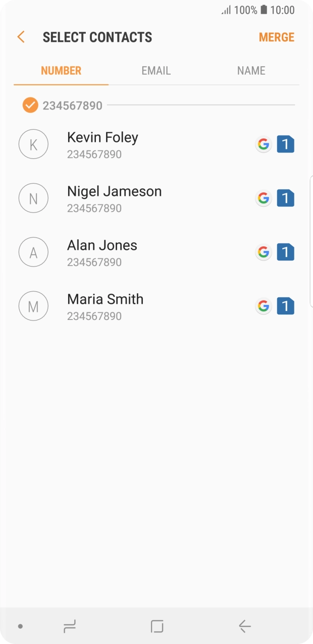
Task: Tap the Google account icon for Alan Jones
Action: point(263,252)
